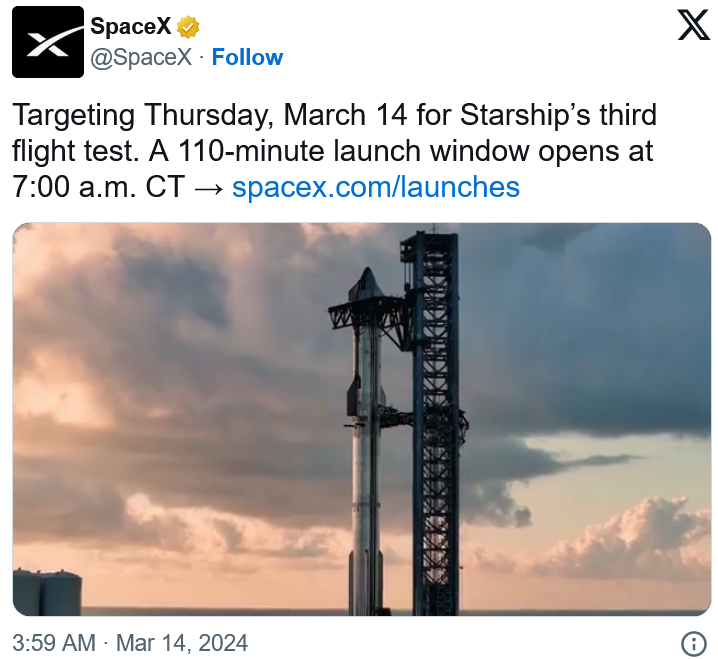
Task: Click the Mar 14, 2024 date text
Action: tap(182, 643)
